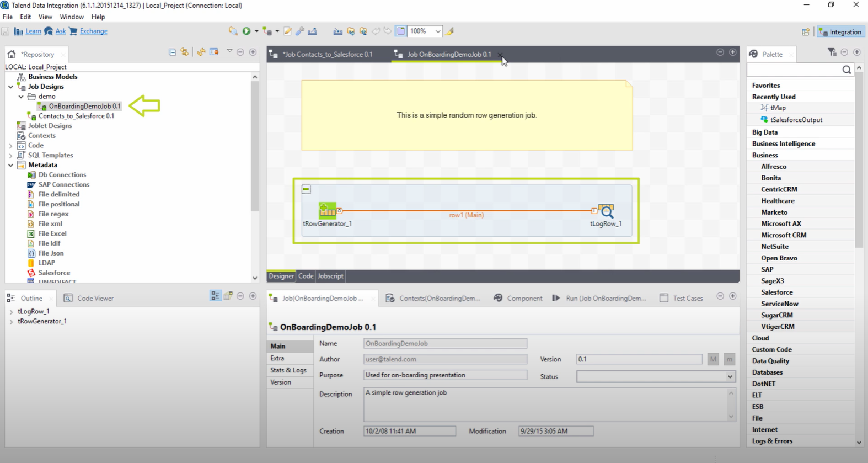Open the Ask link

pos(61,31)
